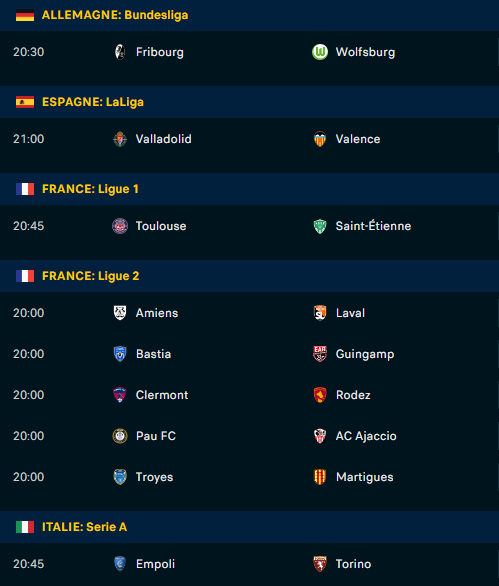Select the Amiens team name

(157, 313)
